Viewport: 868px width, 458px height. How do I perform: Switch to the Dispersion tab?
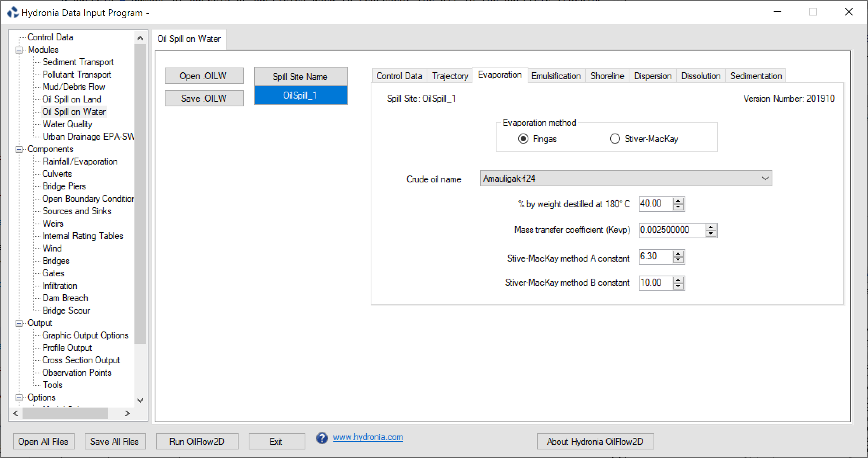pos(653,76)
